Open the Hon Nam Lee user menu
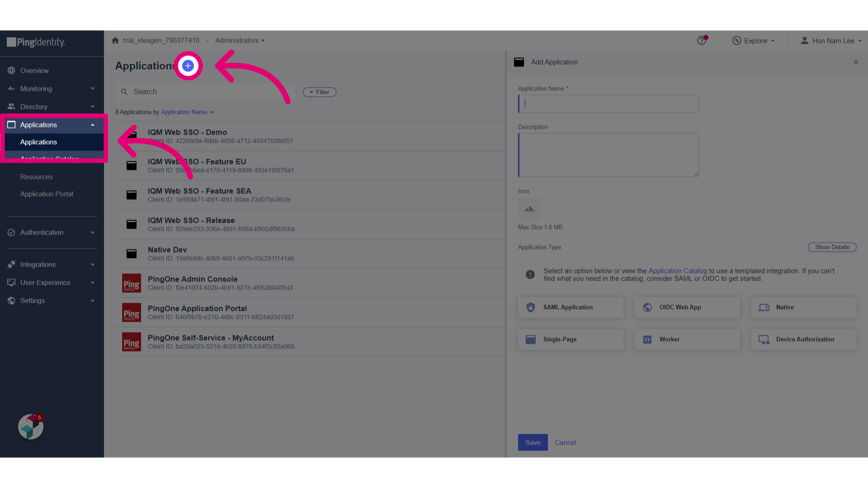 (x=831, y=41)
